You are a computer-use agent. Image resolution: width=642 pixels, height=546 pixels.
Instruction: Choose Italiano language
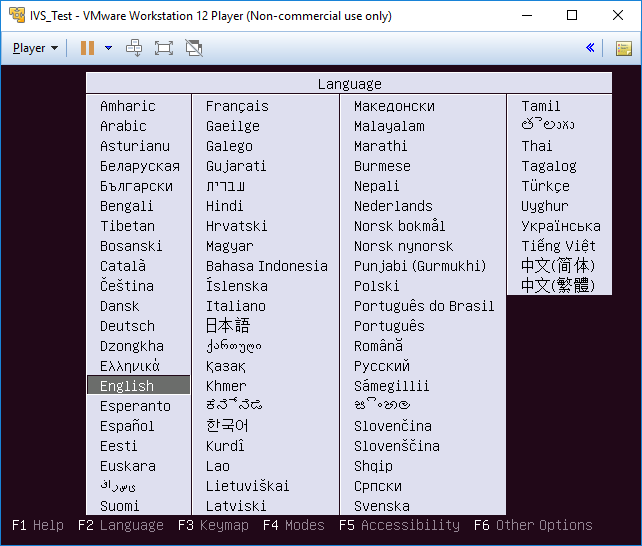[236, 306]
